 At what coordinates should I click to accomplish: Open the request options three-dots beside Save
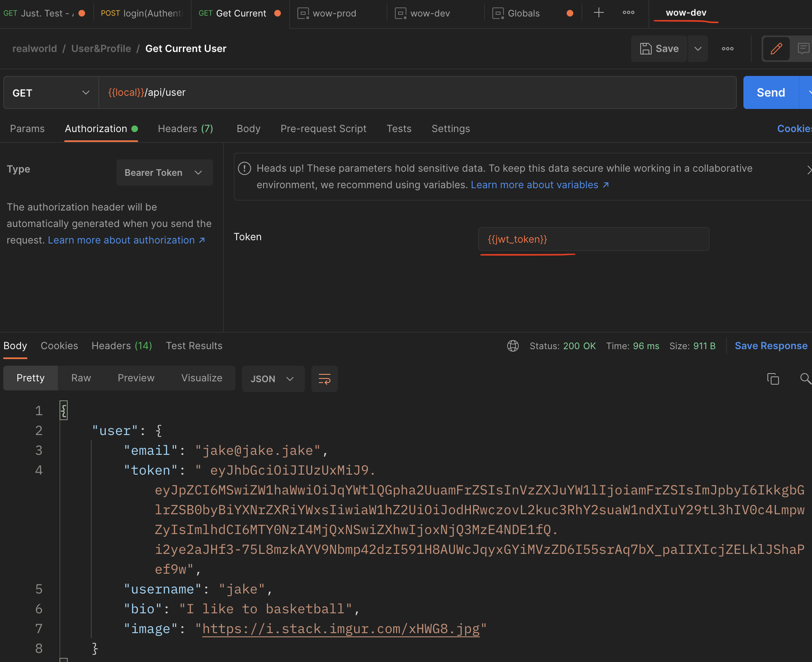coord(727,49)
